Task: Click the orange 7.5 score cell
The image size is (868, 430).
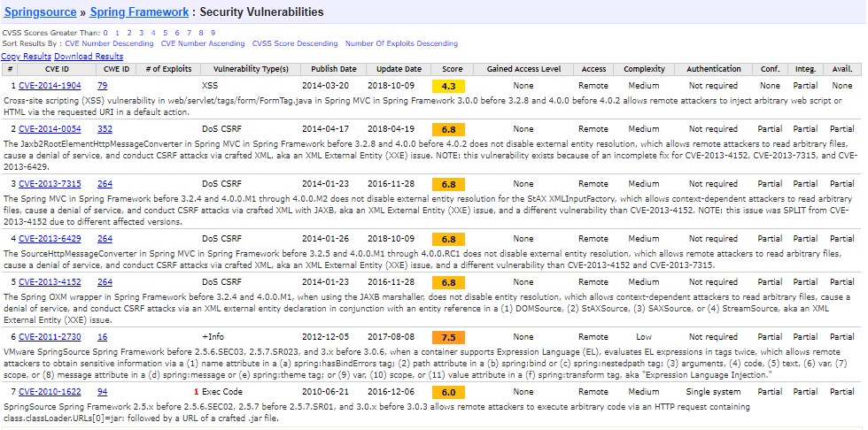Action: coord(448,337)
